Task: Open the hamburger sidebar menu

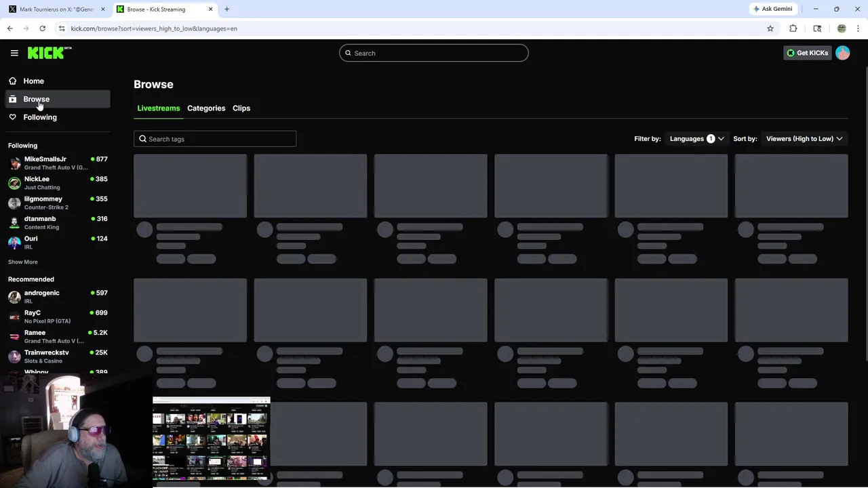Action: pyautogui.click(x=14, y=53)
